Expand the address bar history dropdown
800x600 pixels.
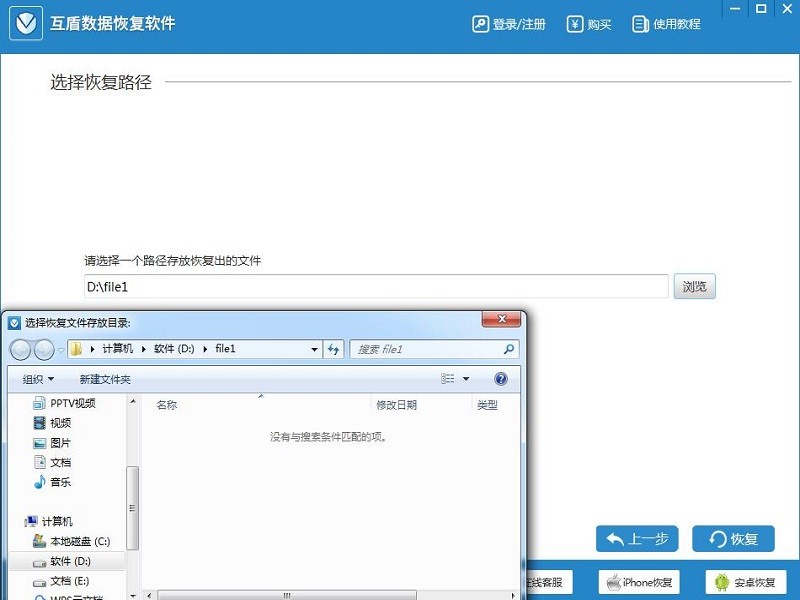(x=314, y=349)
